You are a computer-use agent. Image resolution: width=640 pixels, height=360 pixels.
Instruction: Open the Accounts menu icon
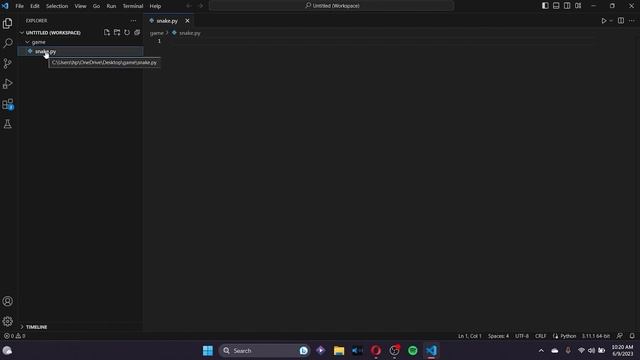(x=7, y=301)
